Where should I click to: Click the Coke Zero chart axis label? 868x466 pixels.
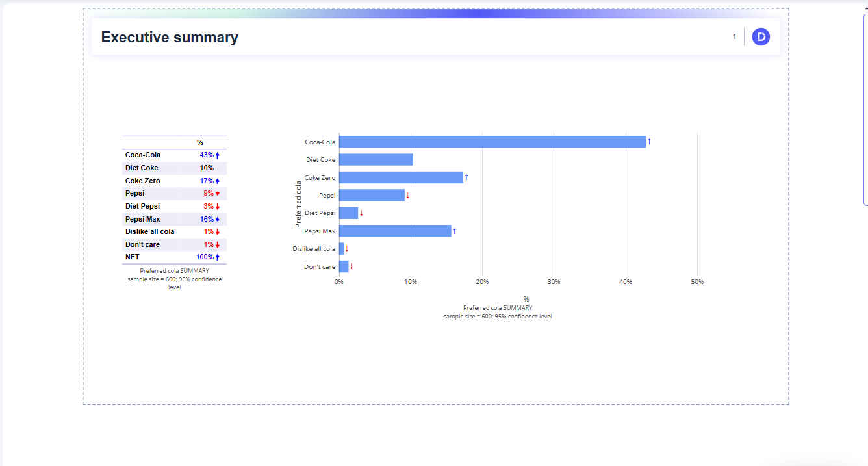point(320,178)
